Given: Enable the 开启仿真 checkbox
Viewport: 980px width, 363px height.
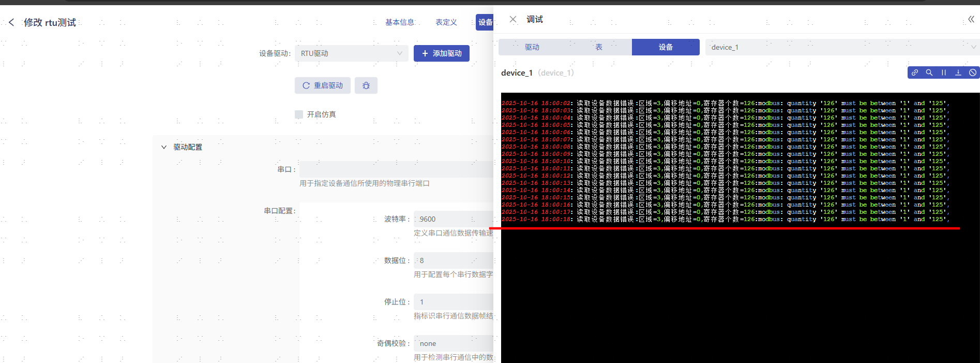Looking at the screenshot, I should click(299, 114).
